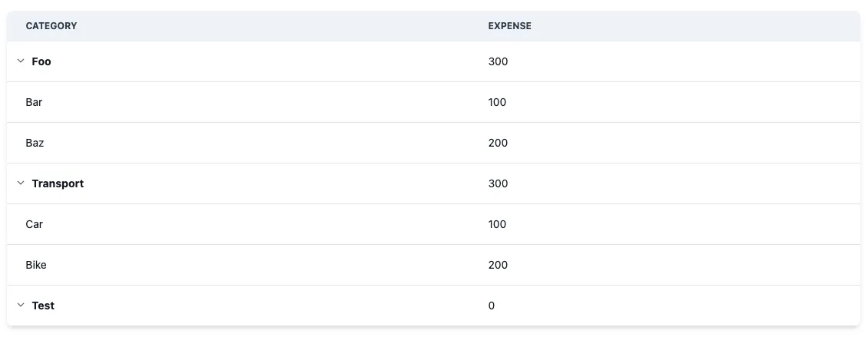Click the Baz row name
868x337 pixels.
(x=35, y=143)
